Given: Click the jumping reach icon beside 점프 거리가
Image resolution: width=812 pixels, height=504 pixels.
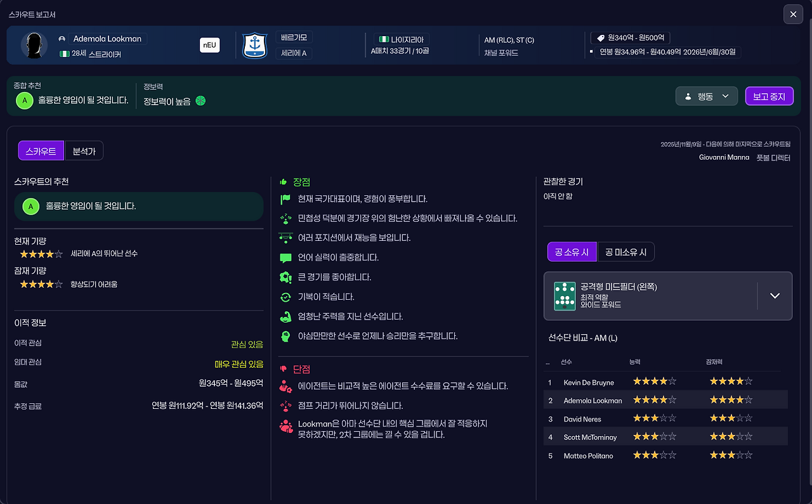Looking at the screenshot, I should (x=285, y=406).
